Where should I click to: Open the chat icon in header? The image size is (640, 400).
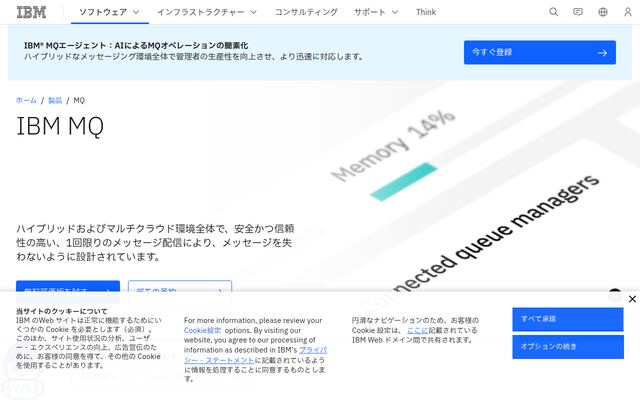(x=578, y=12)
